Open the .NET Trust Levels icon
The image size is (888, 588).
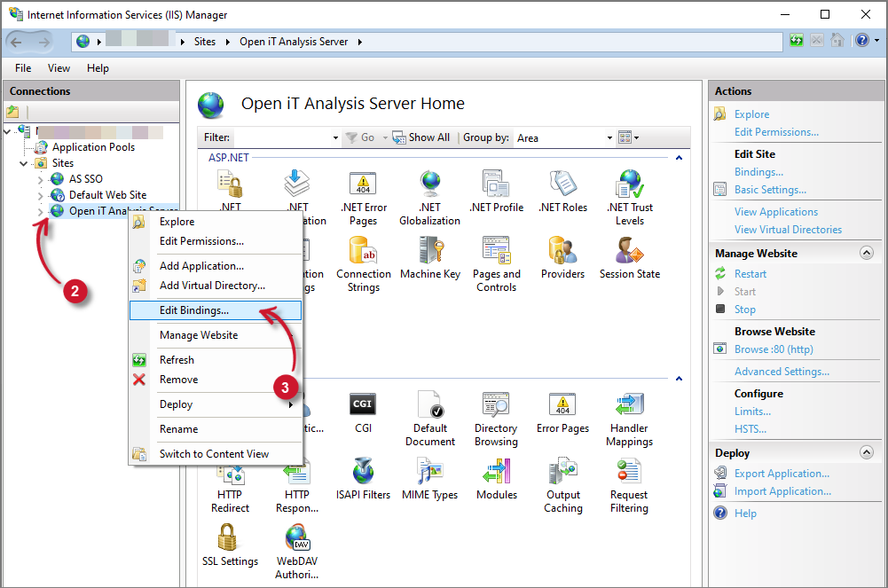click(629, 185)
